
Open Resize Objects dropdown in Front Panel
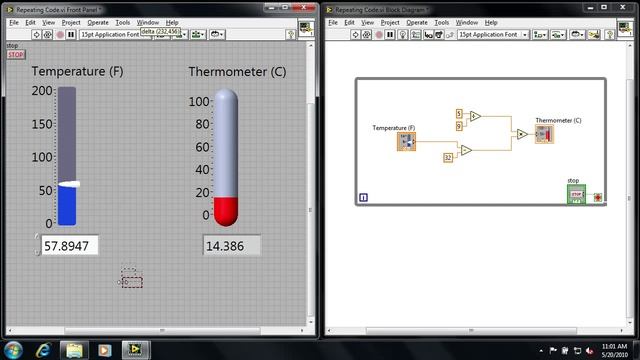[x=198, y=35]
